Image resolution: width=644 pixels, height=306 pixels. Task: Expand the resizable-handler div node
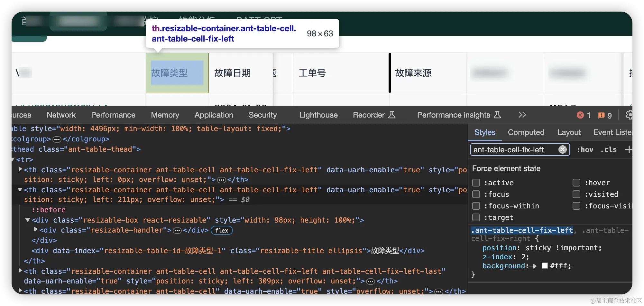36,230
